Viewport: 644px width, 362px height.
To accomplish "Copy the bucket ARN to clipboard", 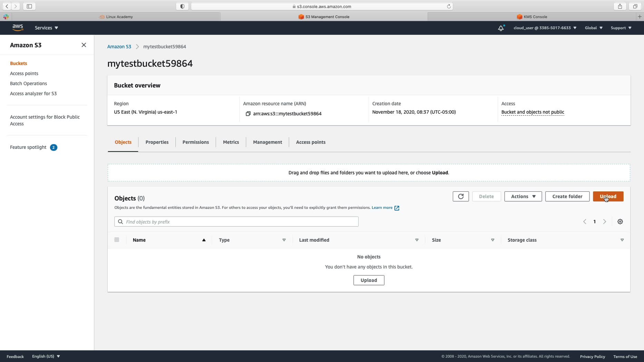I will 248,114.
